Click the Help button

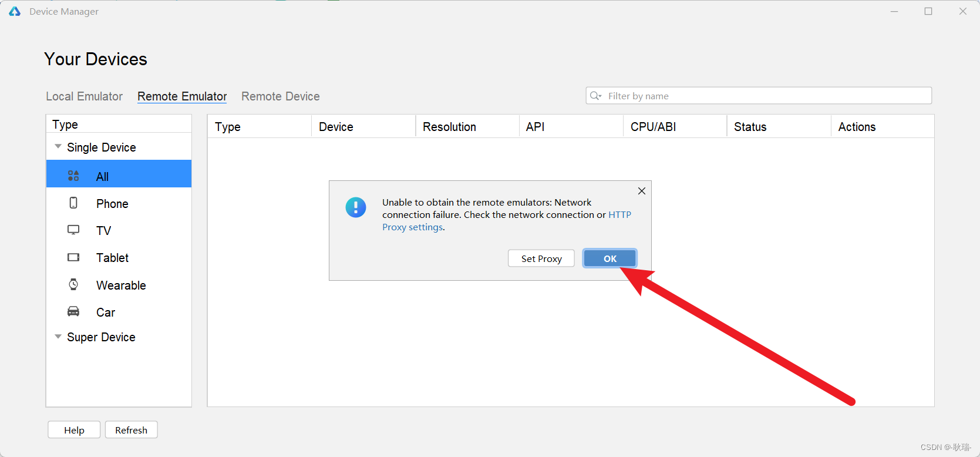point(74,430)
